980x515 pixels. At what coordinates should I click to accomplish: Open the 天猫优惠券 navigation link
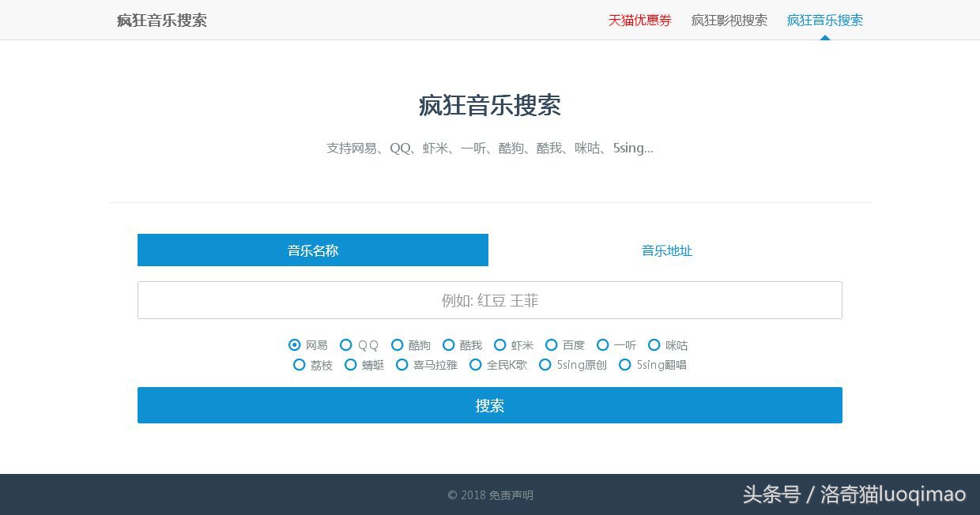(x=639, y=21)
